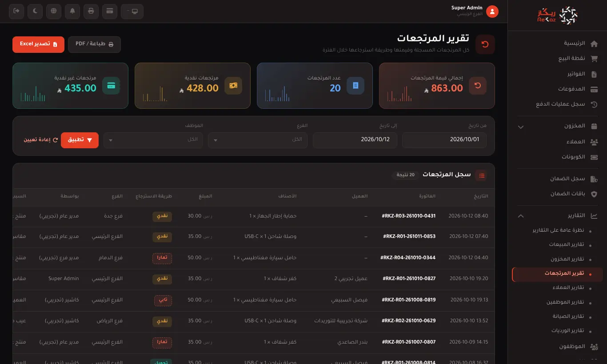Open نقطة البيع cart icon

[594, 59]
